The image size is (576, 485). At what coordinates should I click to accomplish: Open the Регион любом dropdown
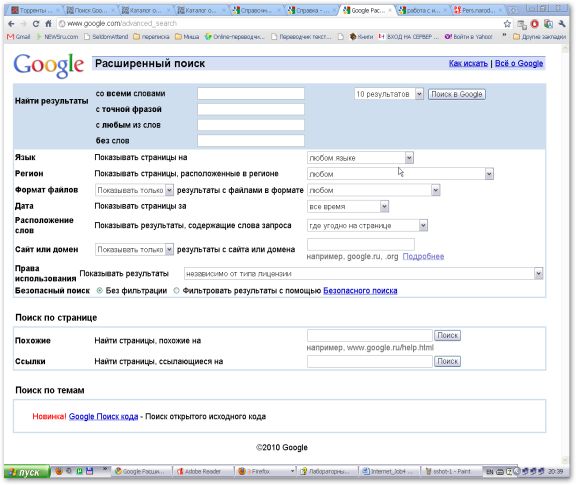click(400, 174)
